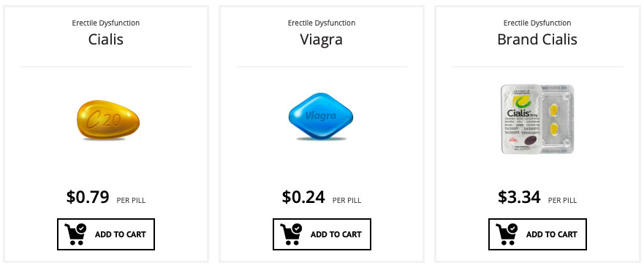Open the Cialis product title

click(x=106, y=39)
